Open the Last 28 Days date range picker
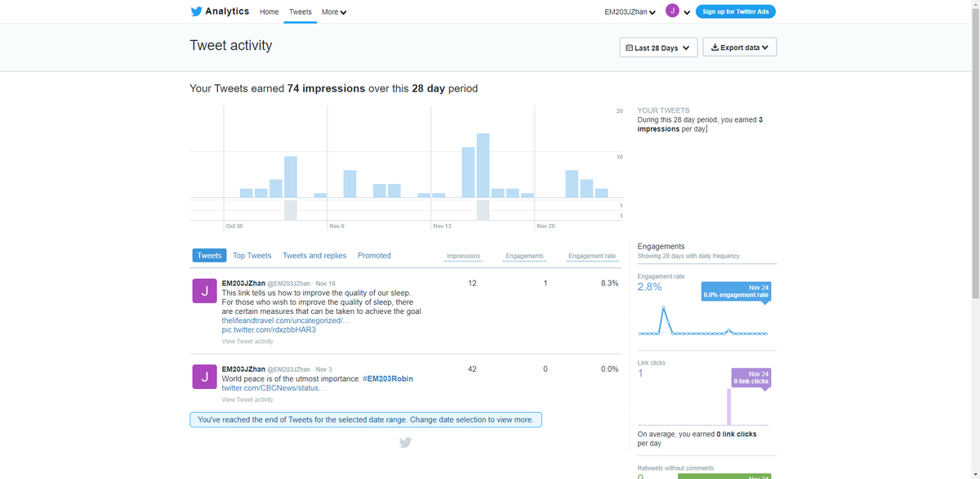 click(x=658, y=47)
